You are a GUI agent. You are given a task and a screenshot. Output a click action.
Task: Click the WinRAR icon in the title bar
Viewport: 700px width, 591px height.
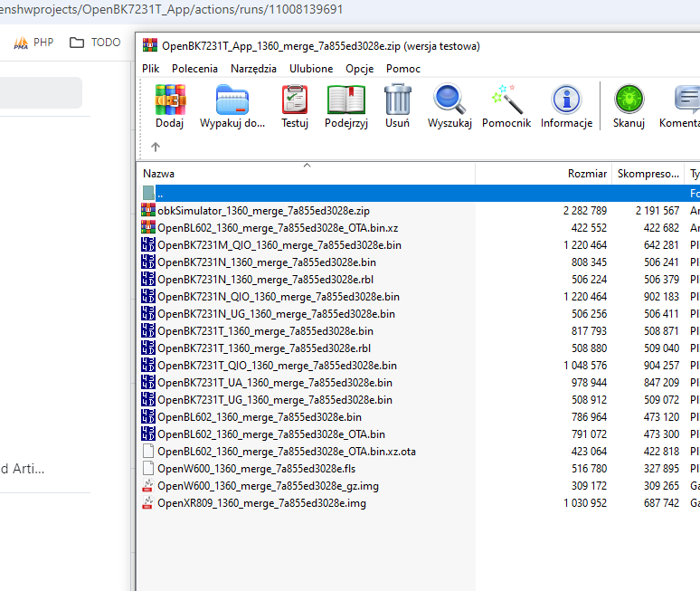pos(150,45)
